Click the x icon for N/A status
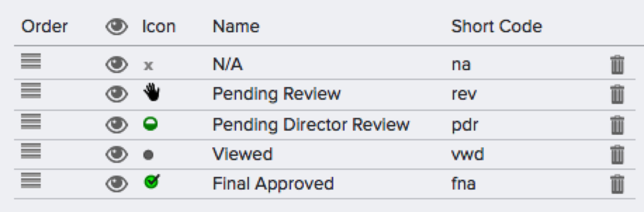 tap(149, 66)
